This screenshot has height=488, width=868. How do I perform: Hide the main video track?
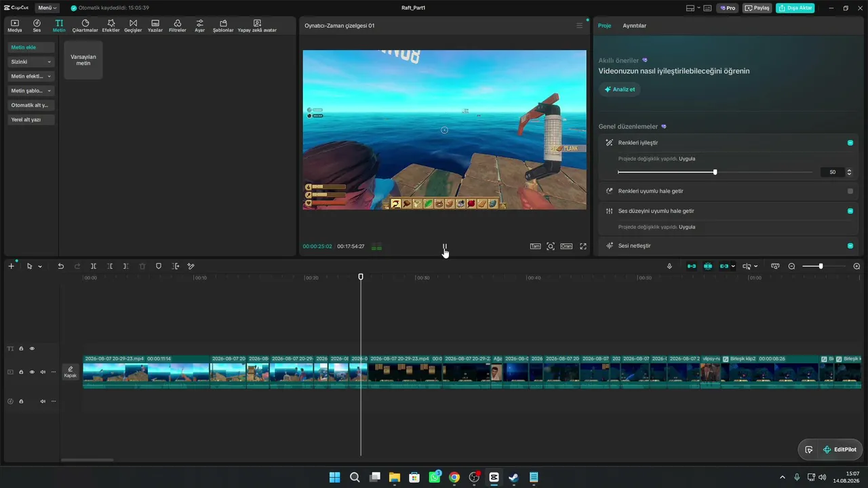(x=32, y=372)
